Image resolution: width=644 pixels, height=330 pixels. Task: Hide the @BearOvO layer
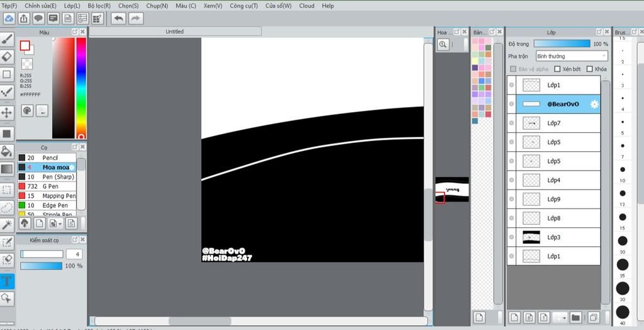[x=511, y=104]
